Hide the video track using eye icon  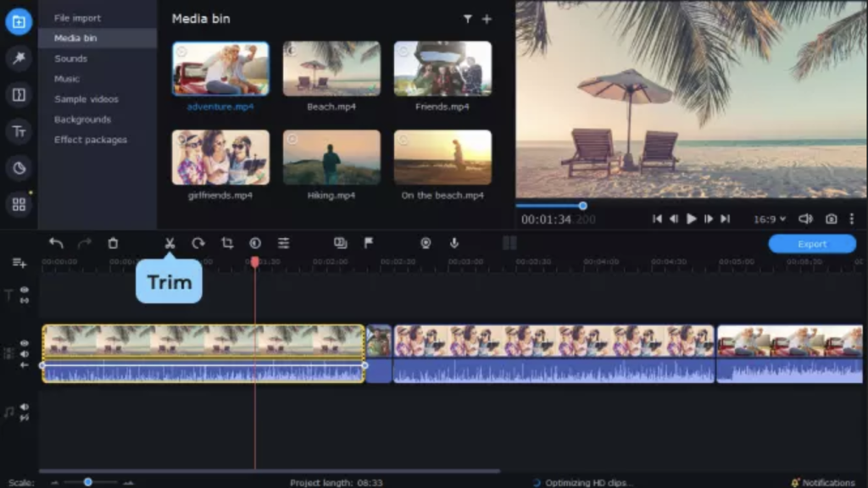point(25,343)
